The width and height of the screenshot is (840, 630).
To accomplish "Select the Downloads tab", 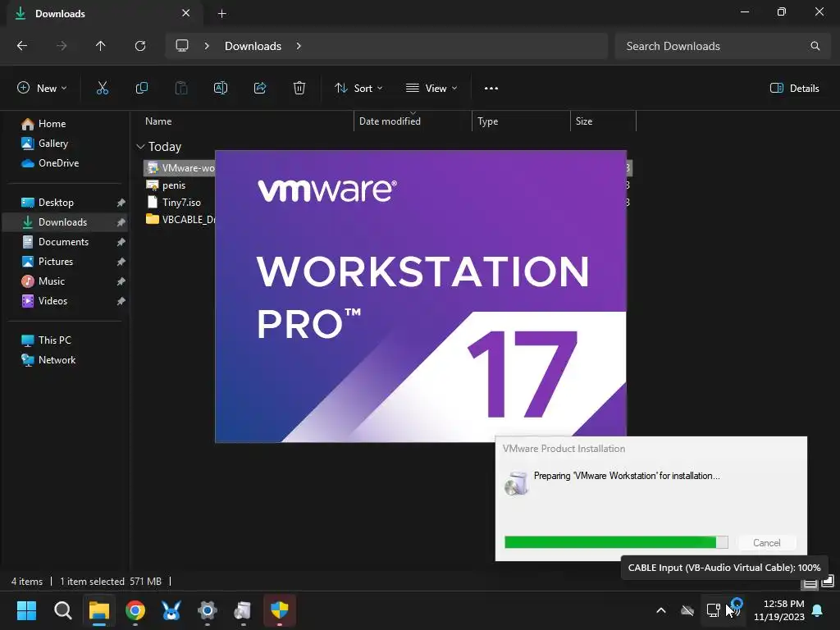I will (x=104, y=13).
